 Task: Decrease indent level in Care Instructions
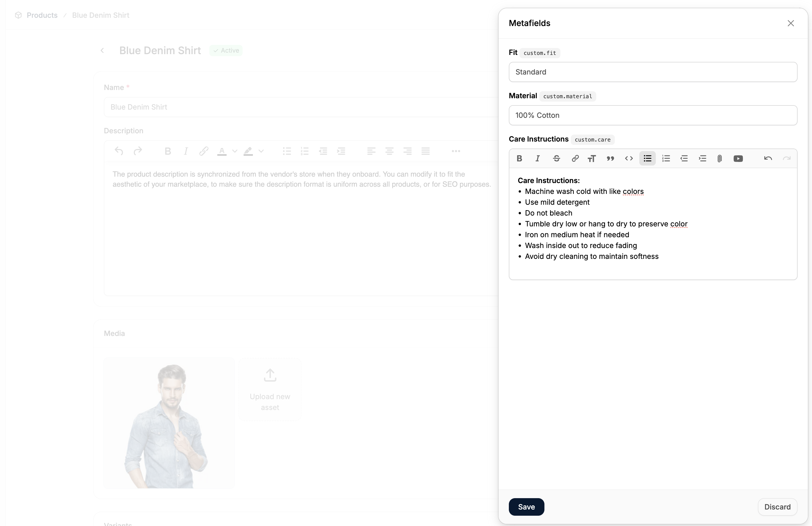point(684,158)
